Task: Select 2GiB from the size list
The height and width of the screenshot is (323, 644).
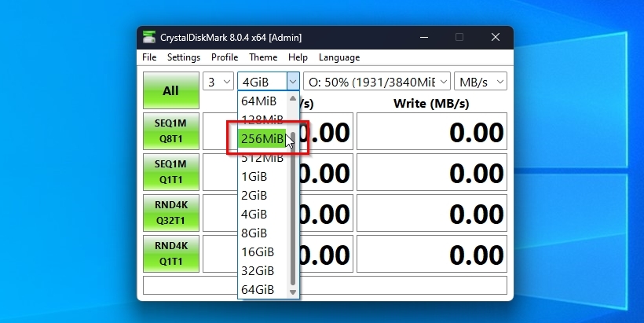Action: point(263,195)
